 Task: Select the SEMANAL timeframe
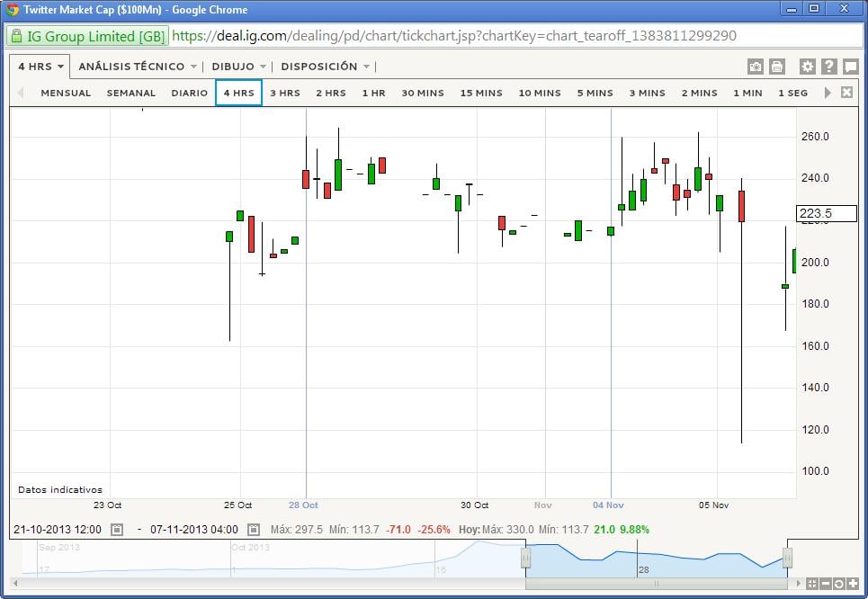click(x=131, y=93)
